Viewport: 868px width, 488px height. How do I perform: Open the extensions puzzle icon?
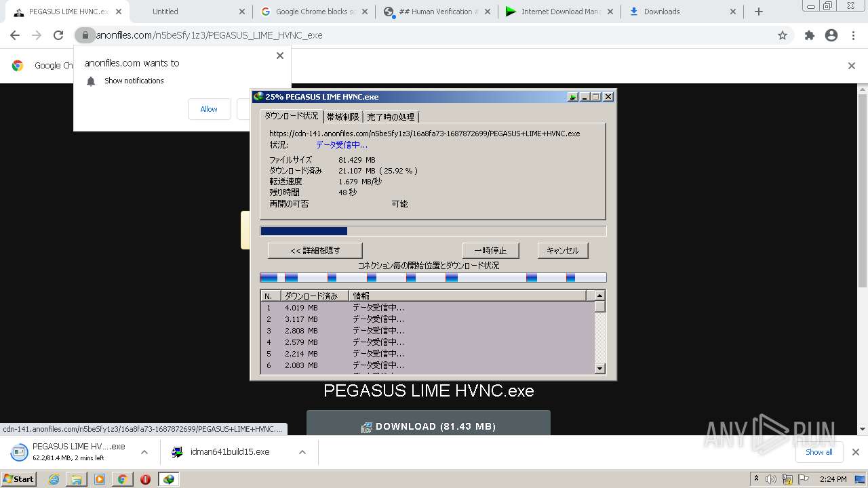coord(809,35)
